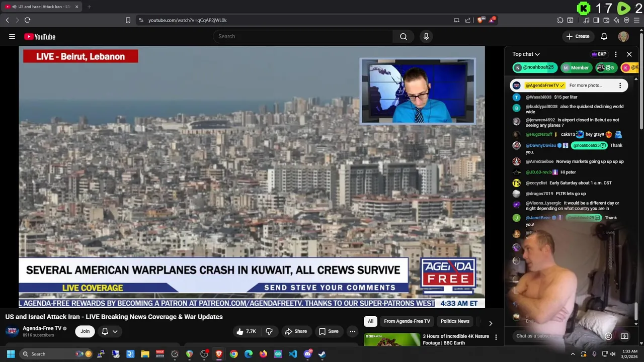Click the browser address bar URL

click(187, 20)
